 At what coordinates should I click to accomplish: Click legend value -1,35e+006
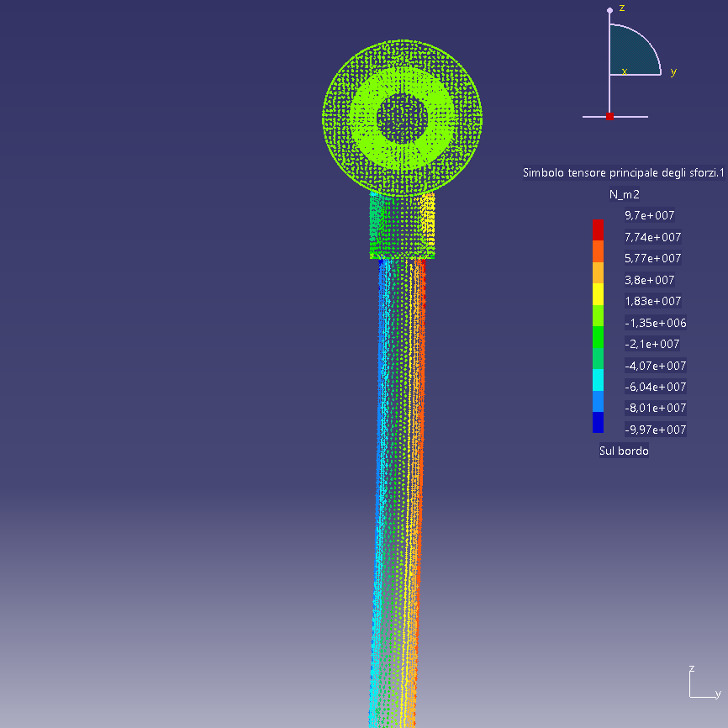[x=655, y=323]
